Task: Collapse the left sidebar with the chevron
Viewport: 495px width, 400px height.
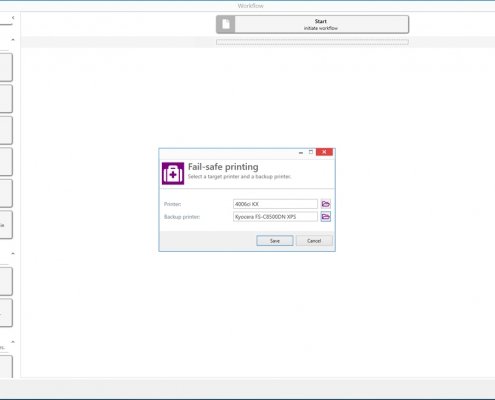Action: click(x=13, y=18)
